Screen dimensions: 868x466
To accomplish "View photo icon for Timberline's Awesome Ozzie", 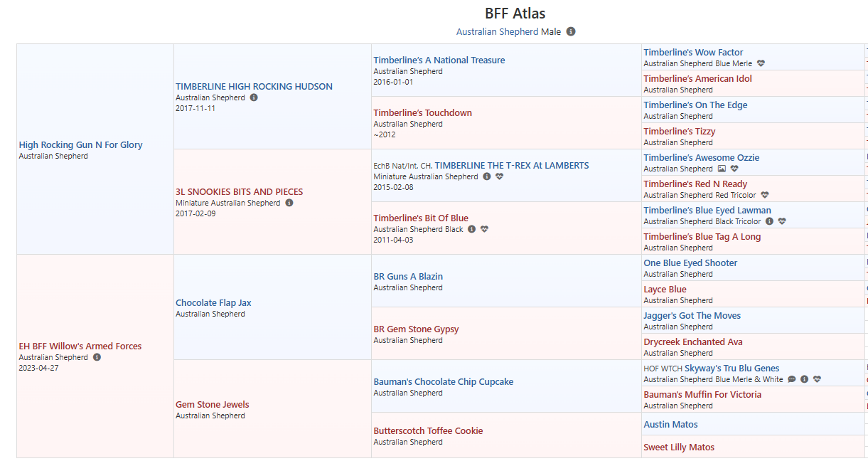I will (x=722, y=169).
